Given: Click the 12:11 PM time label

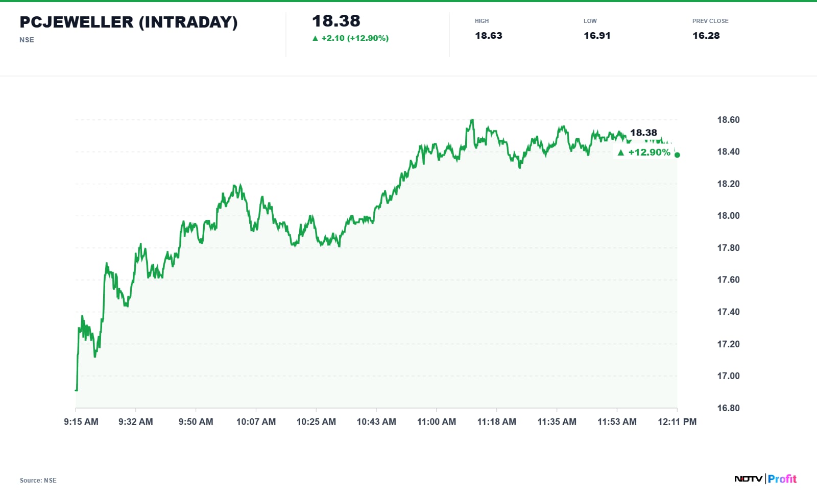Looking at the screenshot, I should point(677,422).
